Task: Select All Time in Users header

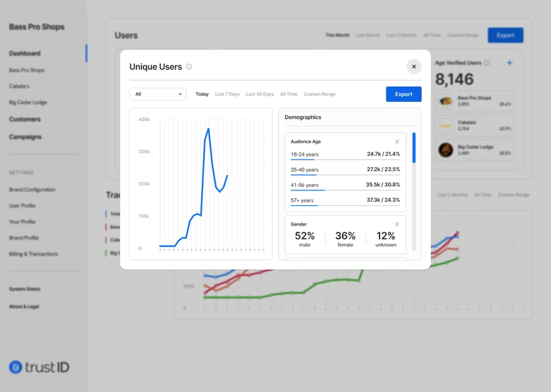Action: click(432, 35)
